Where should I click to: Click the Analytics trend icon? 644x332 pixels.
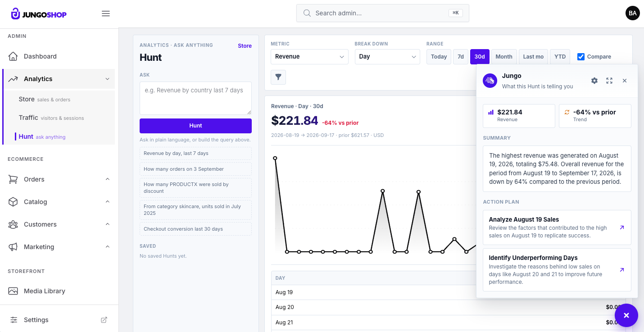click(13, 79)
